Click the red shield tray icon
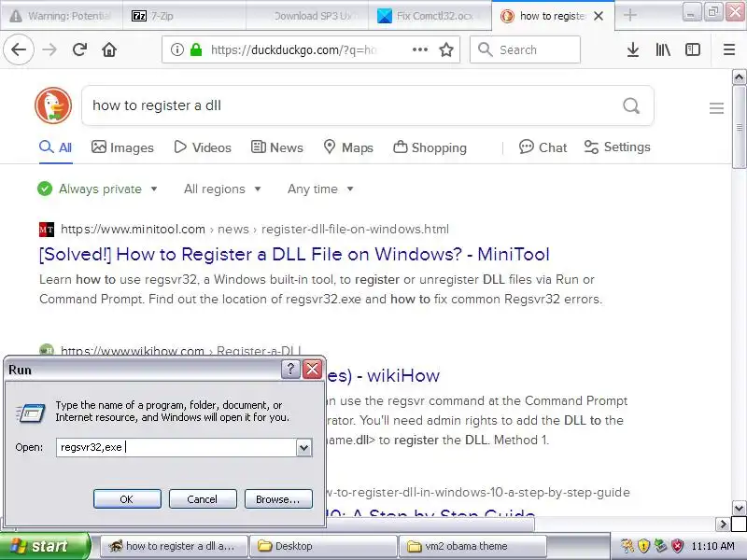The height and width of the screenshot is (560, 747). point(677,545)
